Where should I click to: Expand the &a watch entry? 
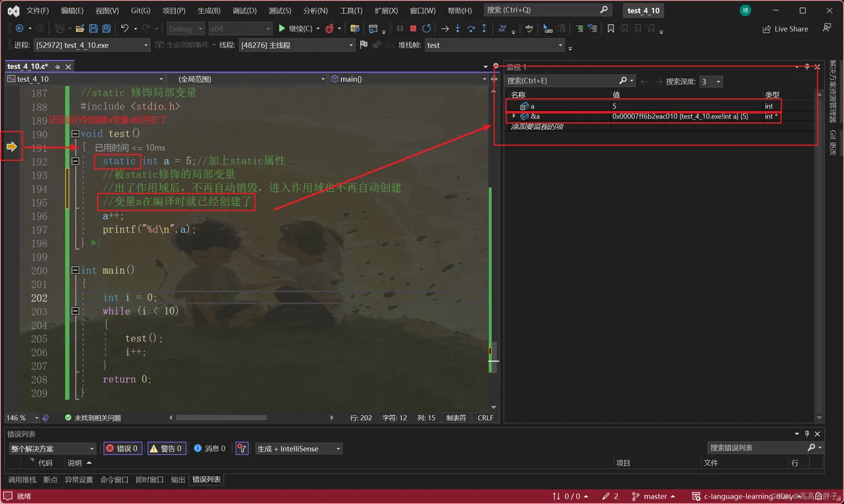pyautogui.click(x=514, y=116)
